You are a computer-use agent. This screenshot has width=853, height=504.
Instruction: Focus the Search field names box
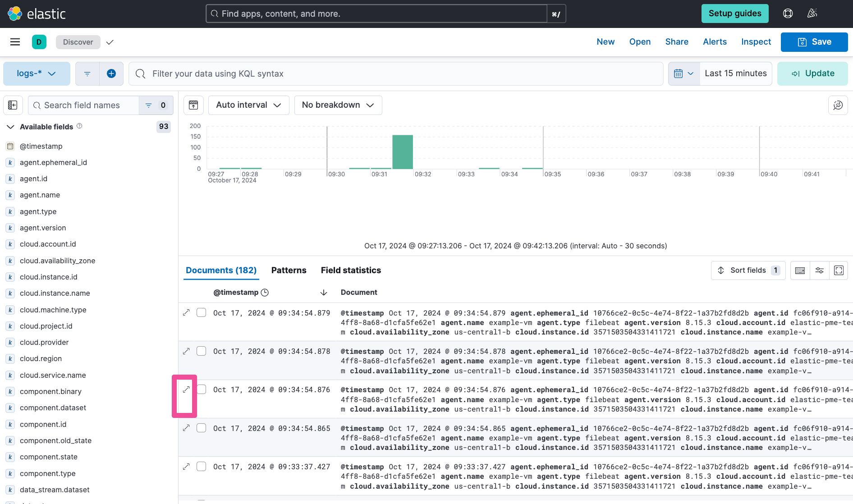pos(83,105)
